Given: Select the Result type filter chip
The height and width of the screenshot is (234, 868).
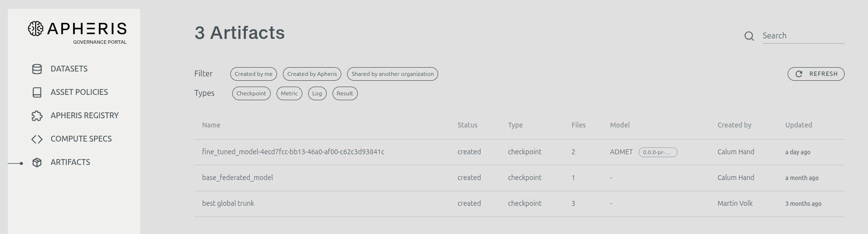Looking at the screenshot, I should click(345, 93).
